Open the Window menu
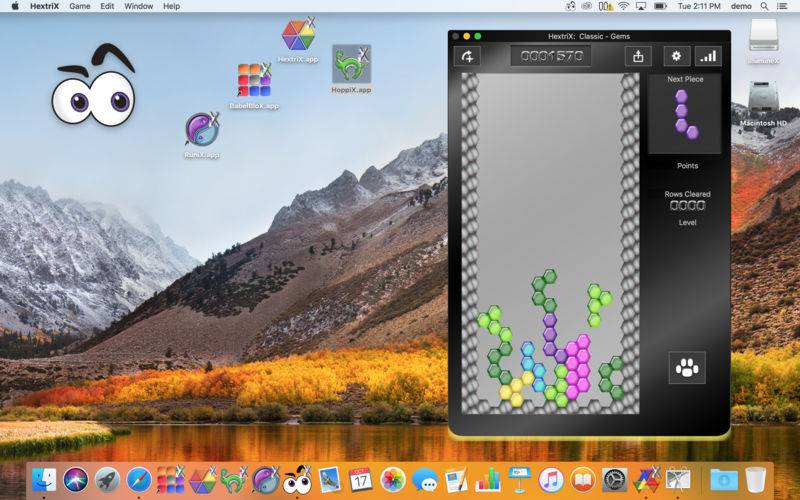 pos(138,6)
